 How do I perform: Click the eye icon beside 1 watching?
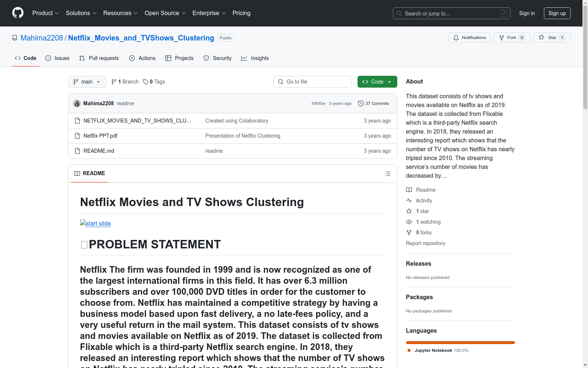tap(409, 222)
